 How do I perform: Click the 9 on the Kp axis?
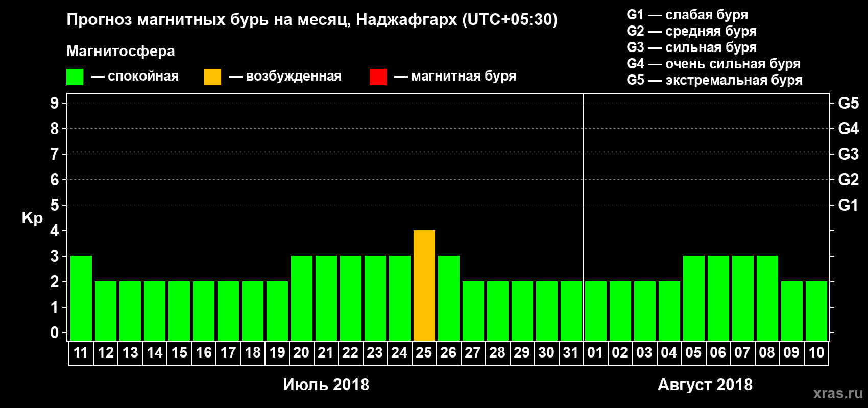55,103
